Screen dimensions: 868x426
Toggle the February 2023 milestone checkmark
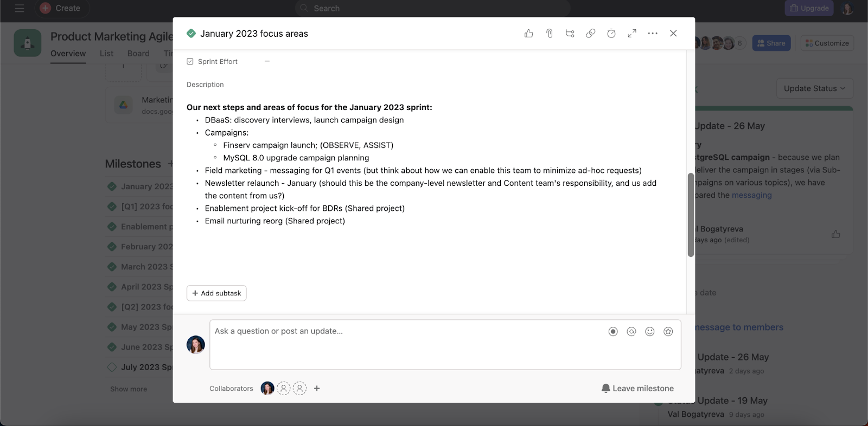tap(112, 247)
